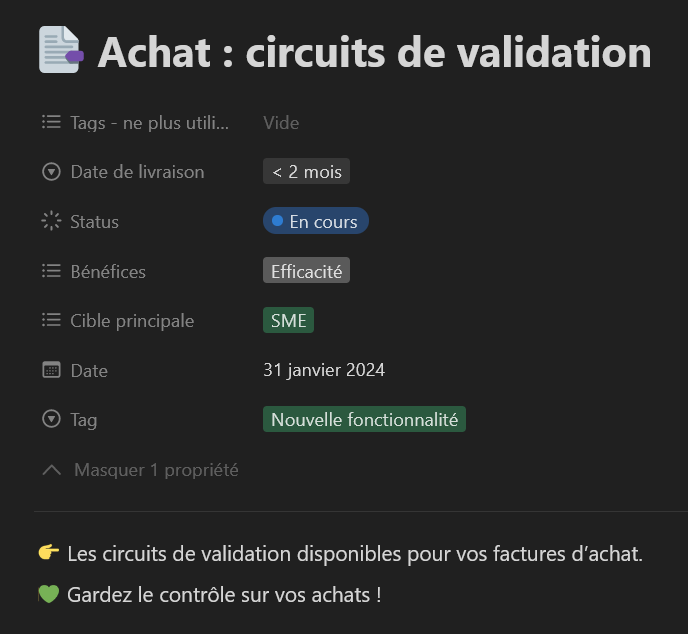Screen dimensions: 688x634
Task: Open the 'En cours' status dropdown
Action: click(x=316, y=221)
